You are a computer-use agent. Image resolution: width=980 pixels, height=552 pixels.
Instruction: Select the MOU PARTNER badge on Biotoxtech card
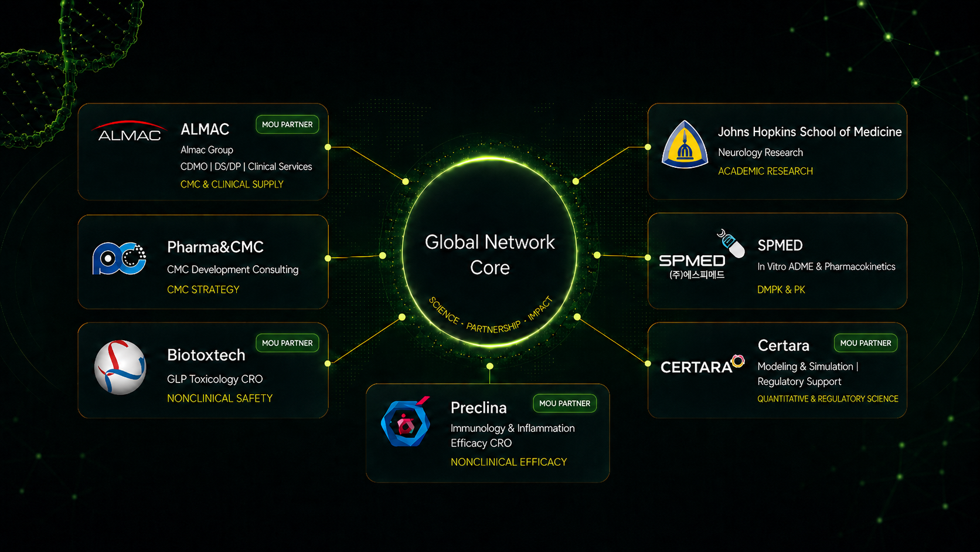click(x=287, y=343)
